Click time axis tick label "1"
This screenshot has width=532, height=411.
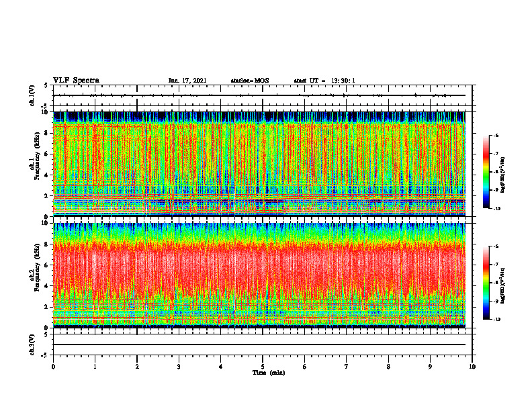coord(95,367)
